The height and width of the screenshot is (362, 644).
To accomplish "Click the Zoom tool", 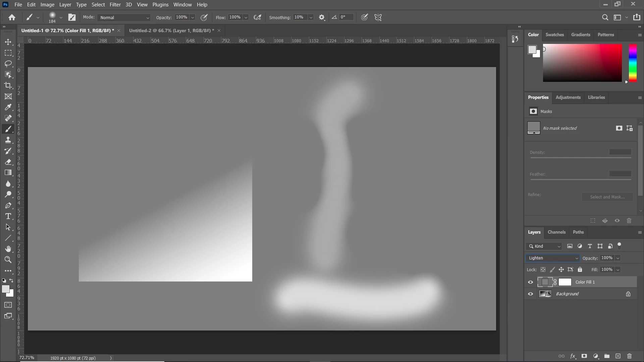I will pyautogui.click(x=8, y=260).
